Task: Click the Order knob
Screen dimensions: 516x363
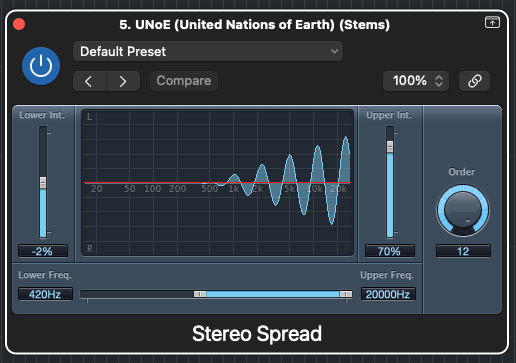Action: (x=463, y=211)
